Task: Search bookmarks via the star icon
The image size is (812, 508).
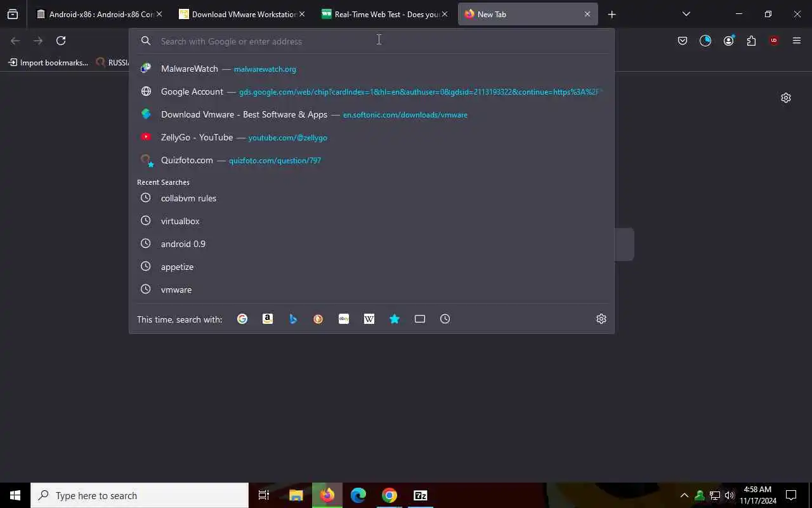Action: tap(395, 319)
